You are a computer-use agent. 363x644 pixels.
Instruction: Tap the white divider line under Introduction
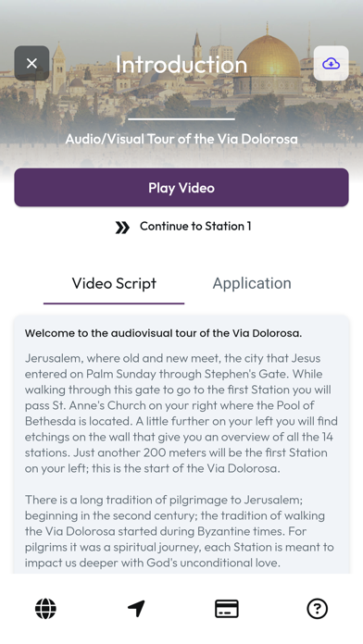(x=181, y=119)
